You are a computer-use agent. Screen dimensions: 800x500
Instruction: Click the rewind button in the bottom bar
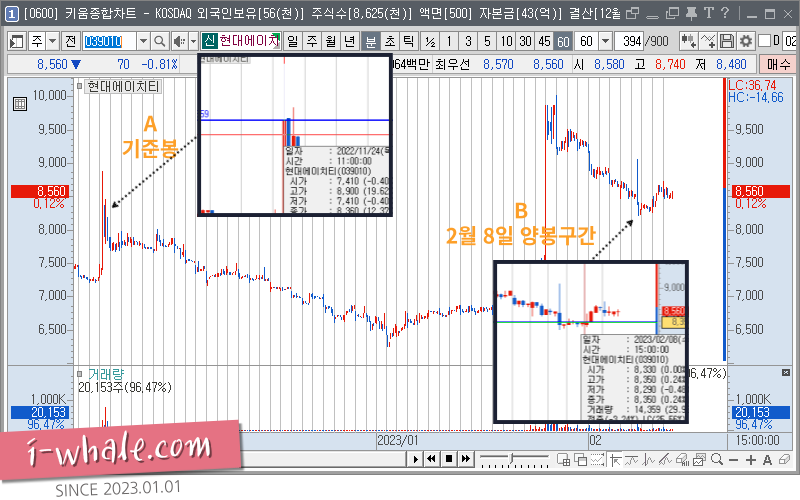point(432,459)
